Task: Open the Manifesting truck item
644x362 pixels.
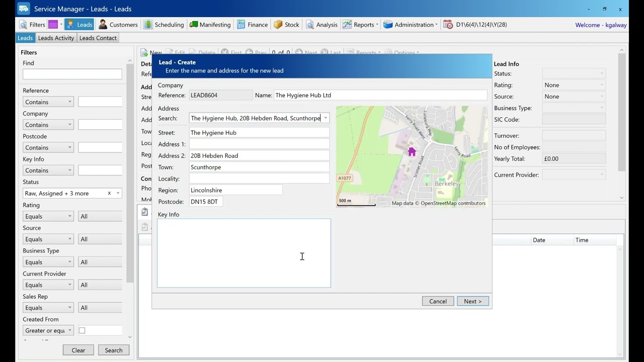Action: coord(210,25)
